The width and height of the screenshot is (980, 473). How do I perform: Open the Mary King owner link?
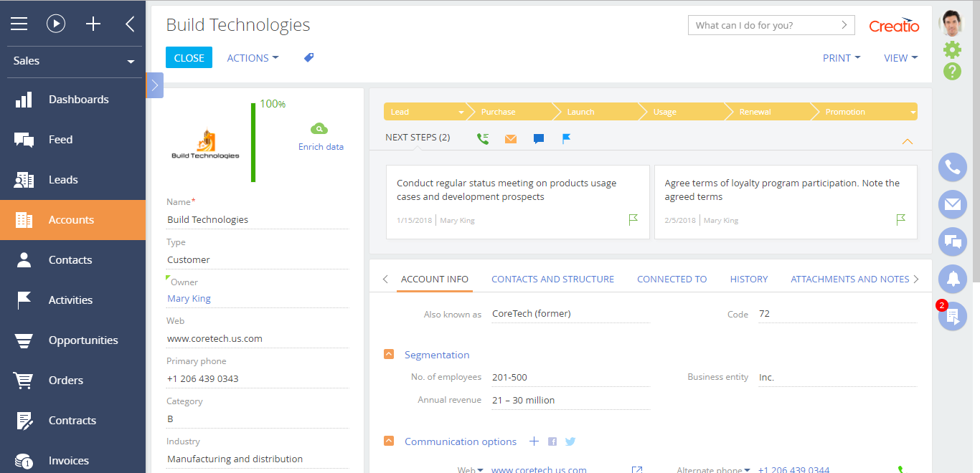[189, 299]
